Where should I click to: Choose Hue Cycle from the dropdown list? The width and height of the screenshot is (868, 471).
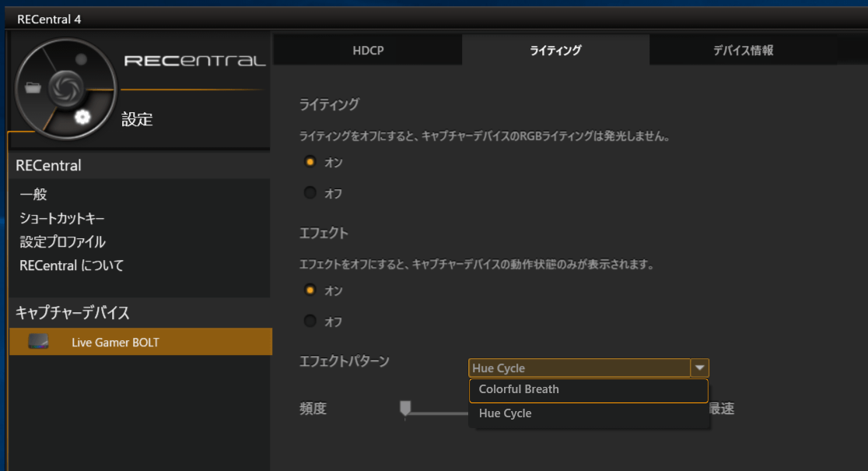(x=589, y=413)
